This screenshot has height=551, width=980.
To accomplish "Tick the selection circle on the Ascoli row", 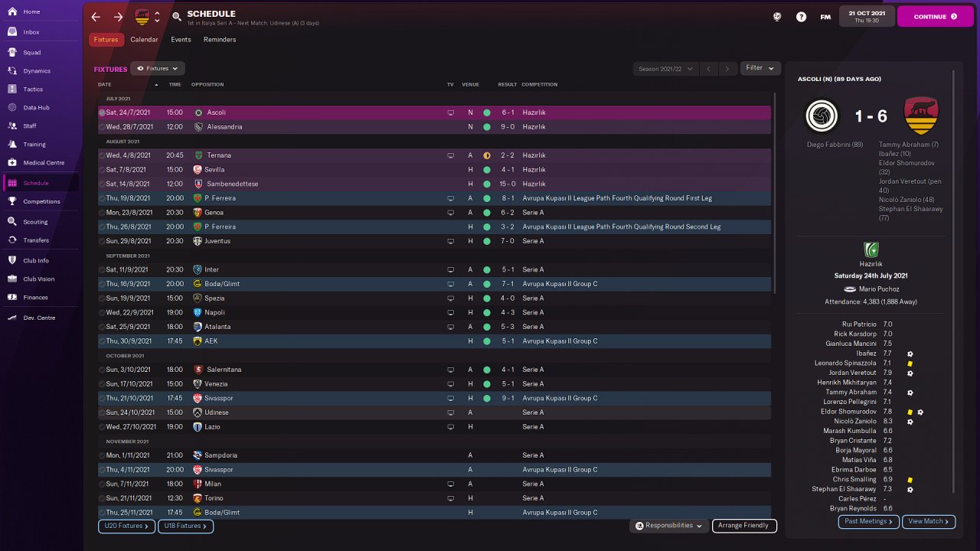I will pos(102,112).
